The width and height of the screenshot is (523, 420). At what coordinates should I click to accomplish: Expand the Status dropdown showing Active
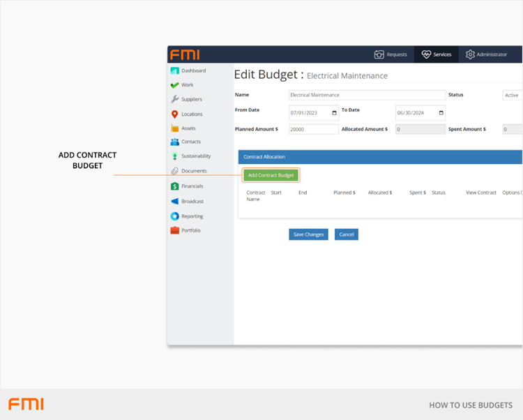pos(512,95)
